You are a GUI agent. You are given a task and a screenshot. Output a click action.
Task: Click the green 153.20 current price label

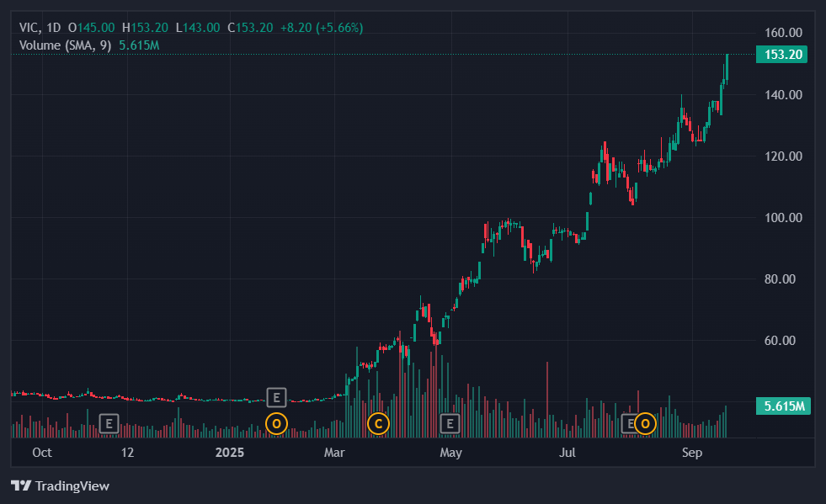(x=781, y=54)
